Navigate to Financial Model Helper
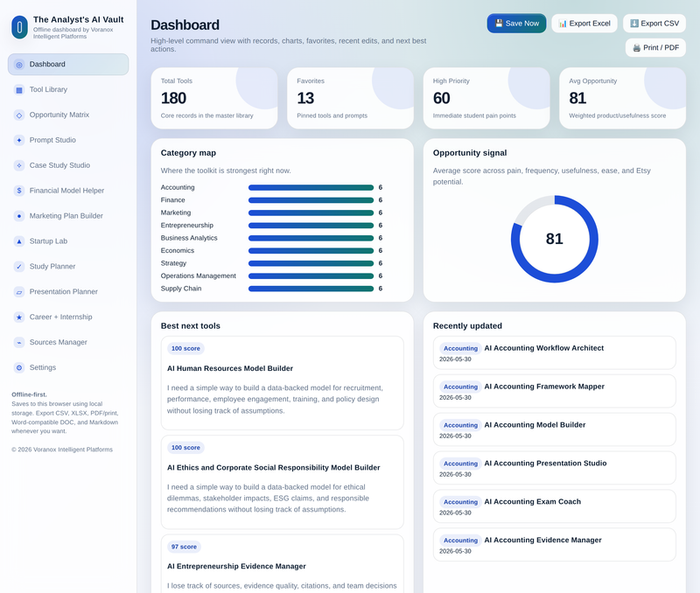This screenshot has height=593, width=700. point(68,191)
